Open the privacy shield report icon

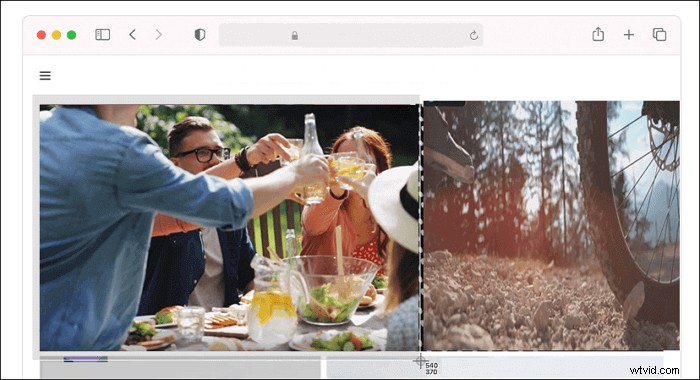pos(200,34)
